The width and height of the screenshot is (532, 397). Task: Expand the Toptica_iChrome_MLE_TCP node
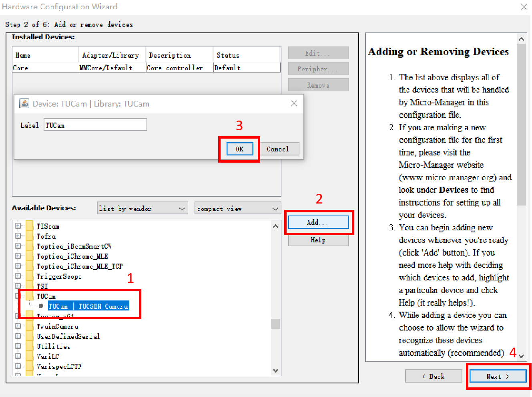point(18,266)
